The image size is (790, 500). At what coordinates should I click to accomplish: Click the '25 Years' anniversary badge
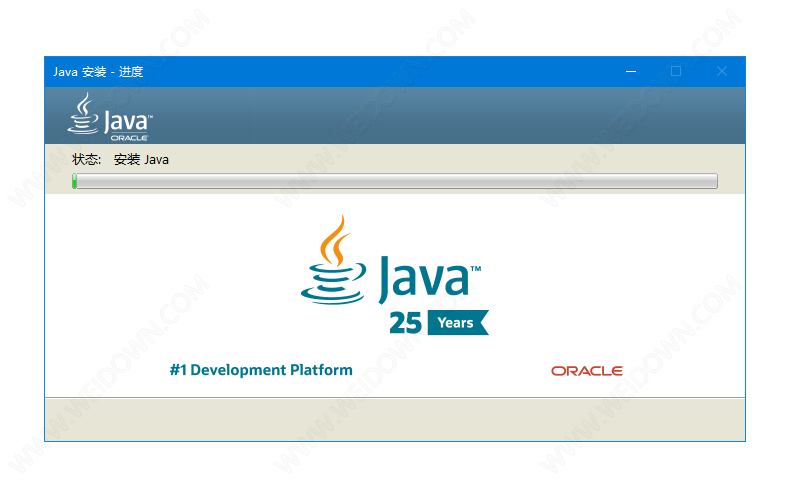tap(439, 323)
